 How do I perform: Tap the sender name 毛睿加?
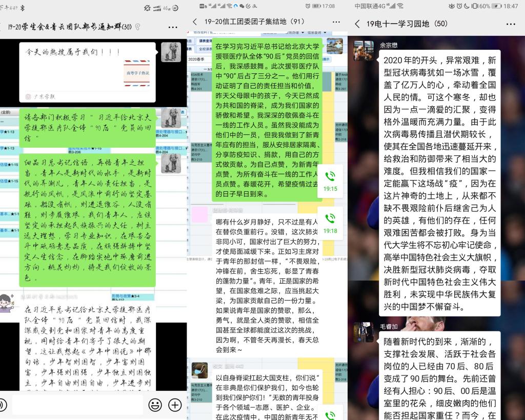(389, 327)
